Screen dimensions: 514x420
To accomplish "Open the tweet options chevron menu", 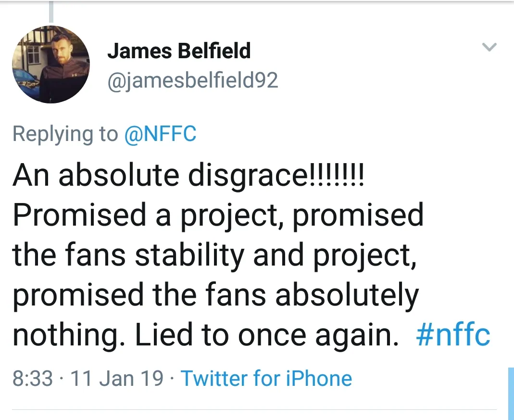I will click(489, 47).
